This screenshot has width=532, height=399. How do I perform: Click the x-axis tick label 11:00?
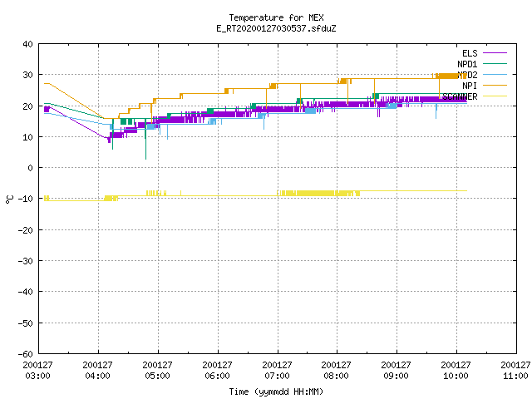515,376
